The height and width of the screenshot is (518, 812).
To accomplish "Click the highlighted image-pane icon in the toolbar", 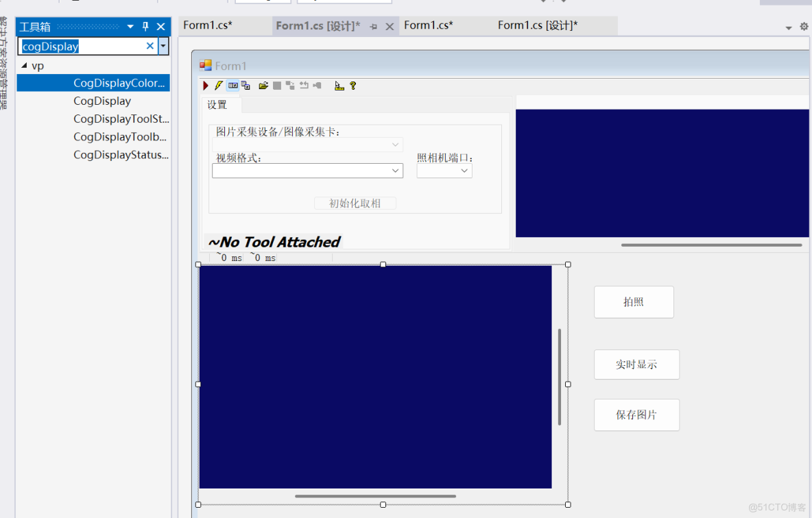I will pyautogui.click(x=233, y=85).
